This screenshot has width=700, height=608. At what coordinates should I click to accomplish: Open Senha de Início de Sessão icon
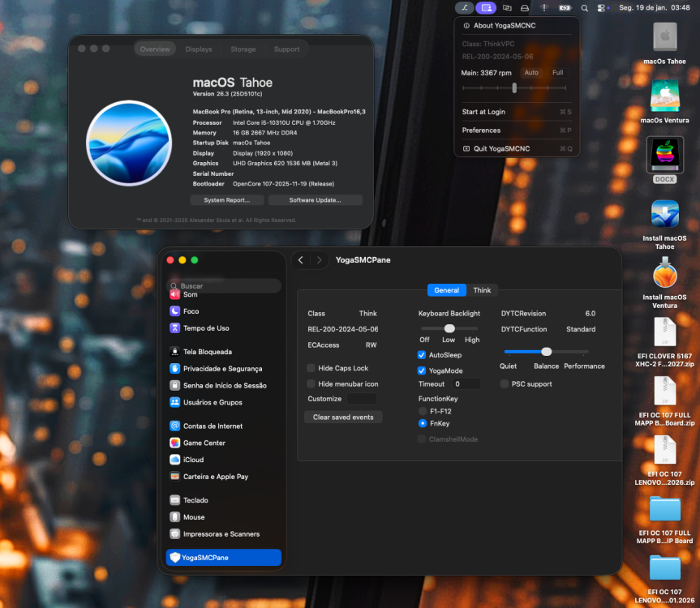[175, 385]
